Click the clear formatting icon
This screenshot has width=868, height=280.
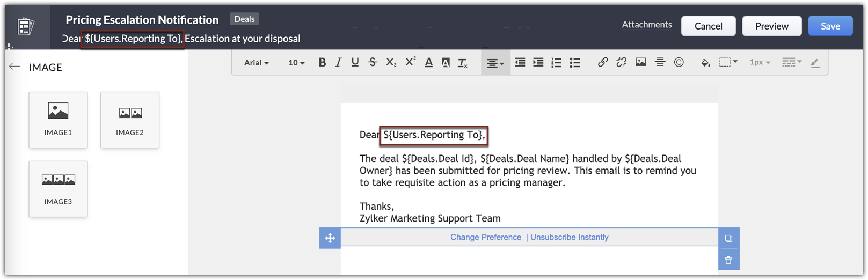[x=462, y=63]
